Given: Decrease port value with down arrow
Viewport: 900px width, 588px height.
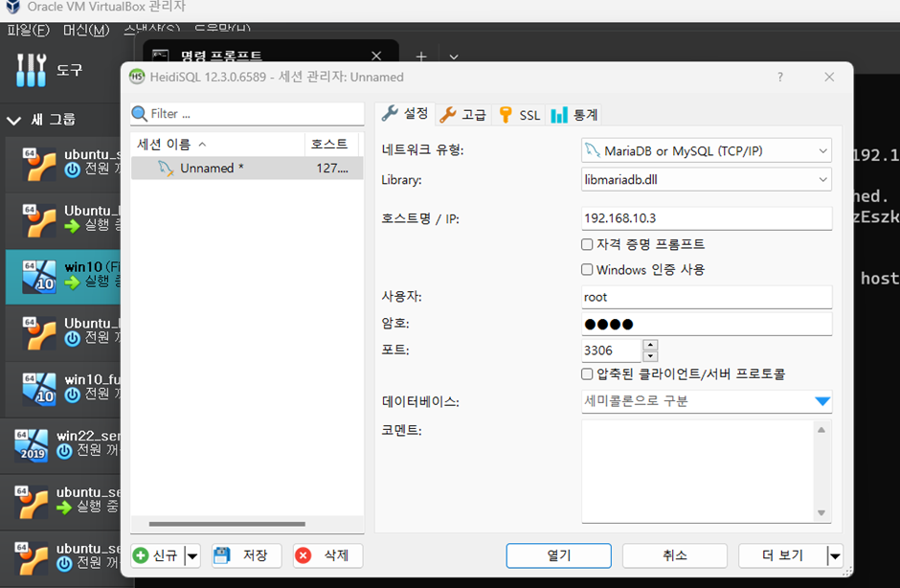Looking at the screenshot, I should click(x=650, y=356).
